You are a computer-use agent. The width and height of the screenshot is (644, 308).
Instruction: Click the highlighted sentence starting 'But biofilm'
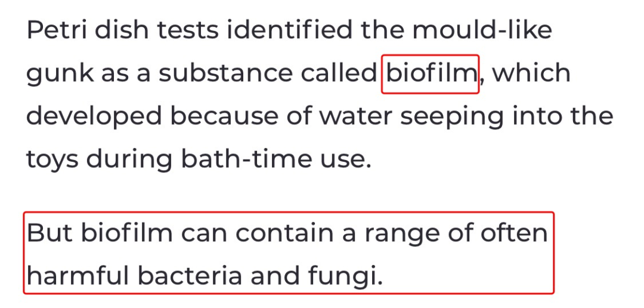click(x=289, y=253)
